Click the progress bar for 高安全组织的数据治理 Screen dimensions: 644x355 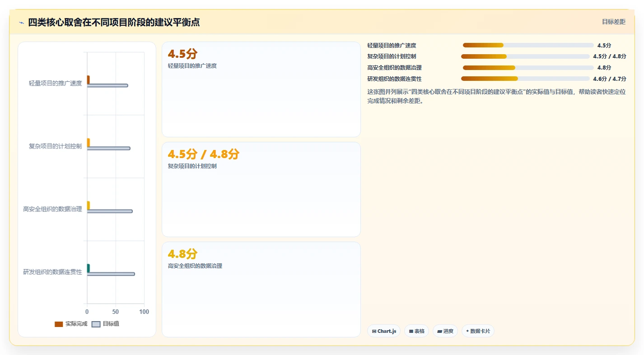coord(528,68)
